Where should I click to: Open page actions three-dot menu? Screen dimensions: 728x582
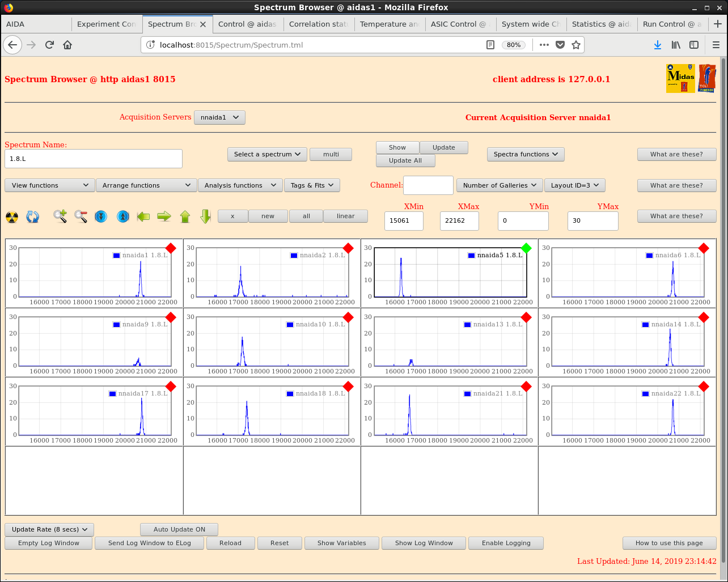pyautogui.click(x=544, y=45)
